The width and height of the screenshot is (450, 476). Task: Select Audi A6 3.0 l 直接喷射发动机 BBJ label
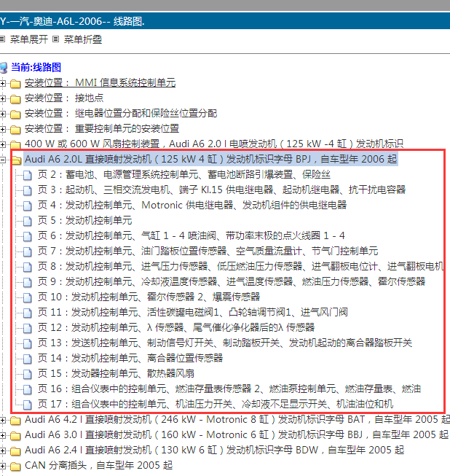click(x=237, y=434)
